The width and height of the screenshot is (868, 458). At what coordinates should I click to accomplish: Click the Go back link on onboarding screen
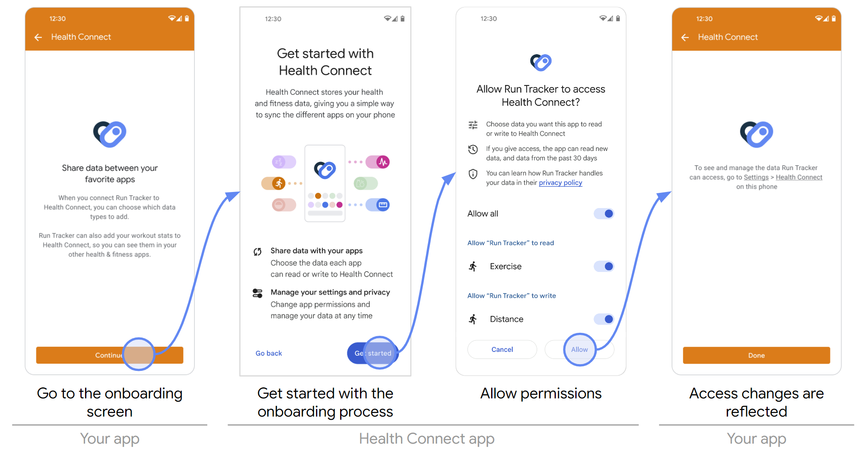[269, 352]
